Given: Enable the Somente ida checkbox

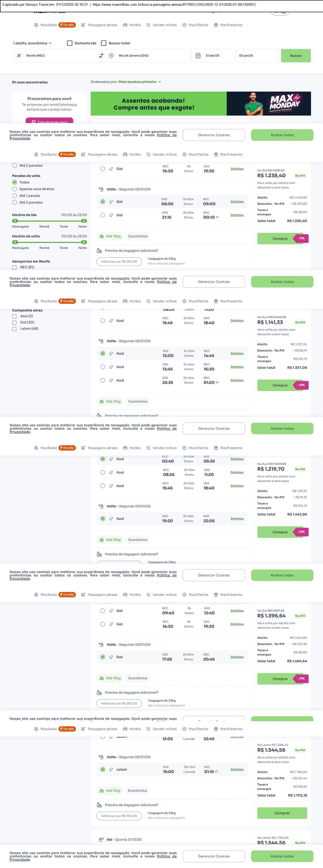Looking at the screenshot, I should click(x=70, y=43).
